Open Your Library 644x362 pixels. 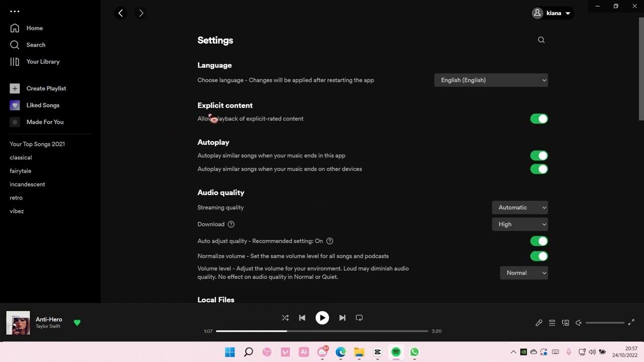(x=35, y=61)
